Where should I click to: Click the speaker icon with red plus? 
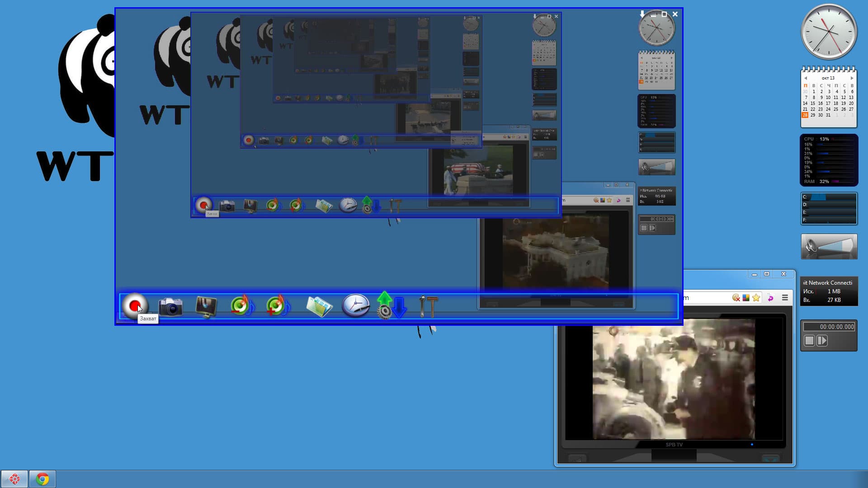[276, 306]
